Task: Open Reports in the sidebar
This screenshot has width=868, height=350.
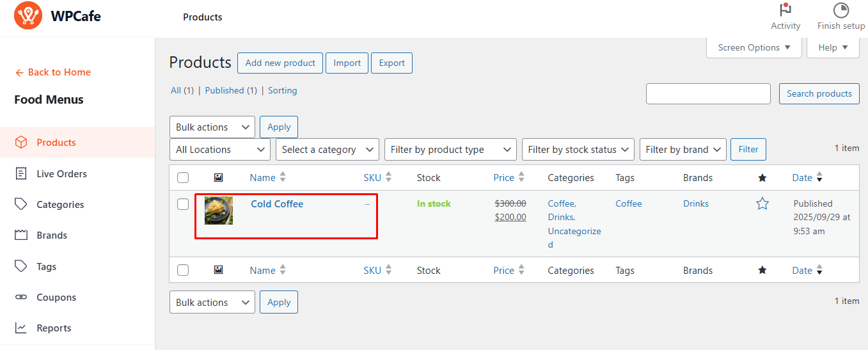Action: click(x=54, y=328)
